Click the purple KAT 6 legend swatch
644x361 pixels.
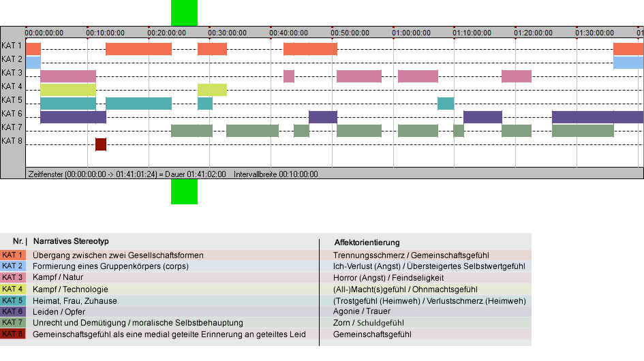tap(13, 311)
